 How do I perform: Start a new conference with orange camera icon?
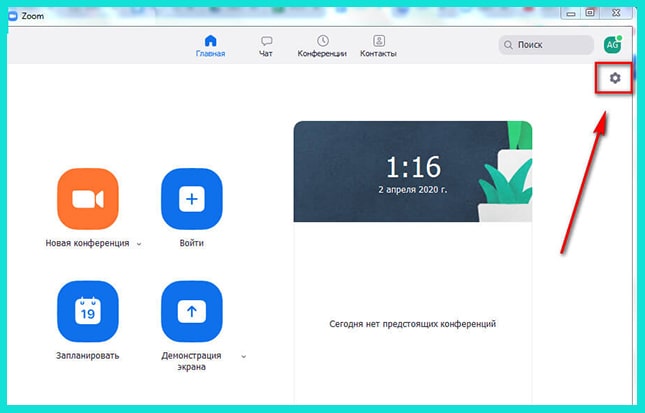(x=88, y=199)
